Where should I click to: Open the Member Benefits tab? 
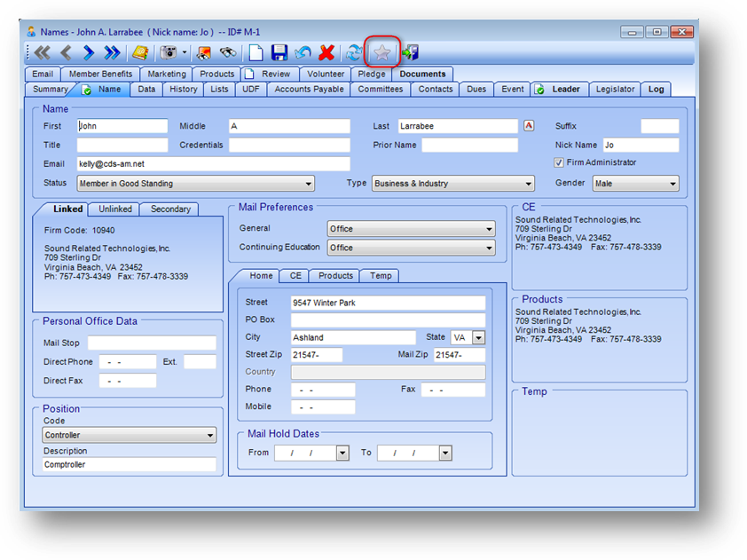pos(100,75)
